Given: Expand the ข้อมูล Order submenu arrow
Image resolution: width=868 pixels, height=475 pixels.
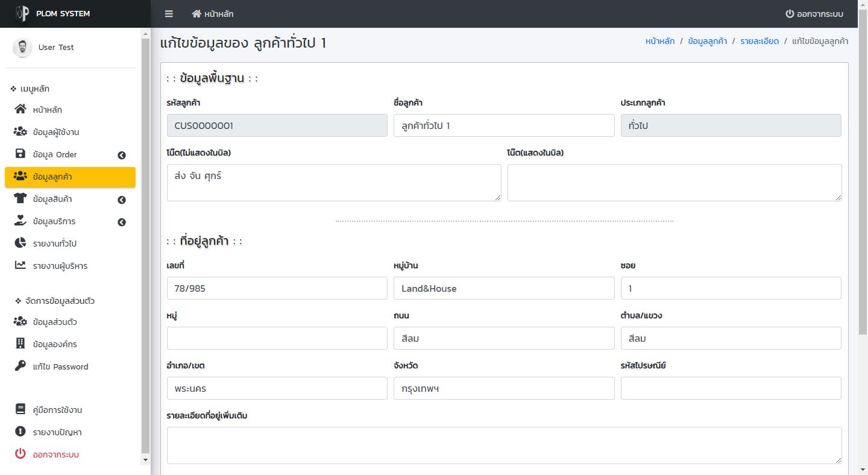Looking at the screenshot, I should [x=122, y=155].
